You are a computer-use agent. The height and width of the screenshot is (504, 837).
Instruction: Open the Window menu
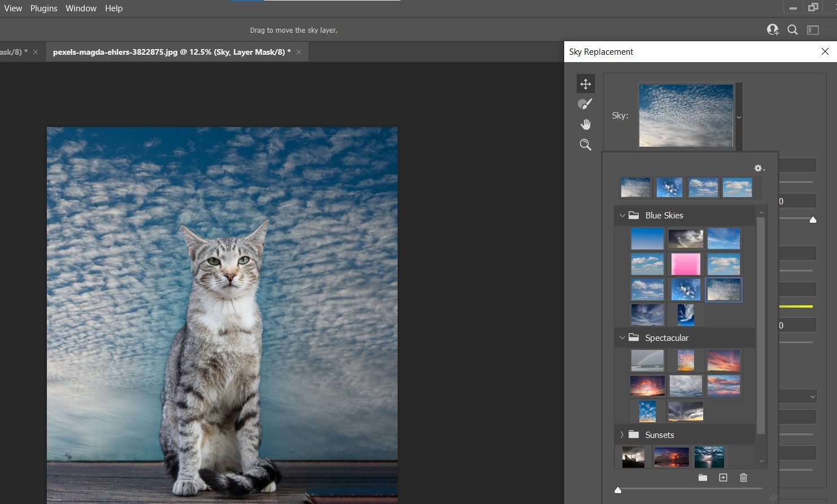point(81,8)
